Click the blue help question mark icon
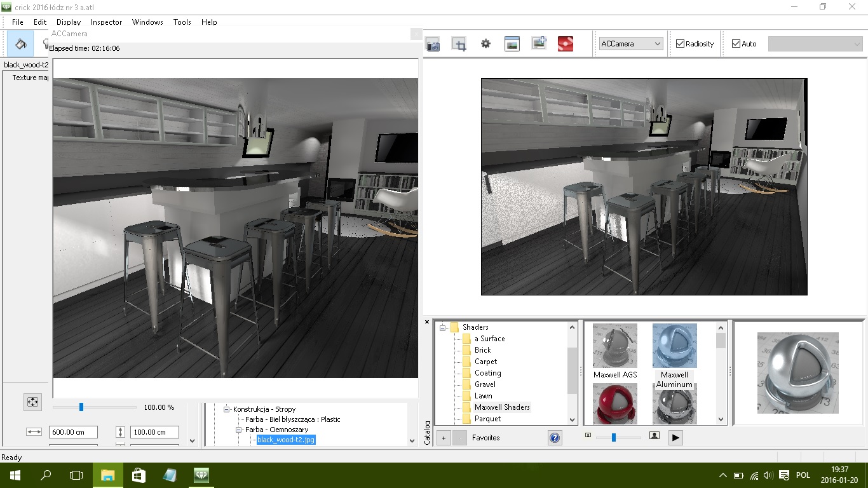The height and width of the screenshot is (488, 868). coord(554,438)
